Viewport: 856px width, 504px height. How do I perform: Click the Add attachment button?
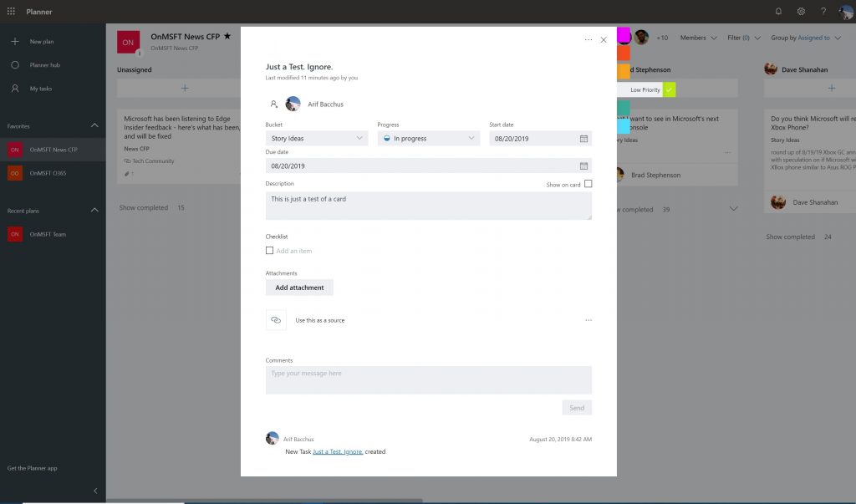coord(298,287)
